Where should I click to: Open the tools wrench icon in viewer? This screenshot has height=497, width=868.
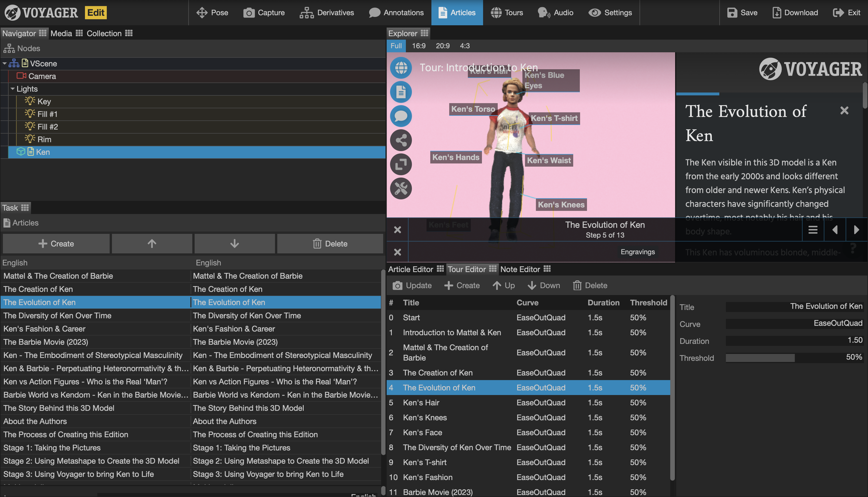tap(401, 189)
